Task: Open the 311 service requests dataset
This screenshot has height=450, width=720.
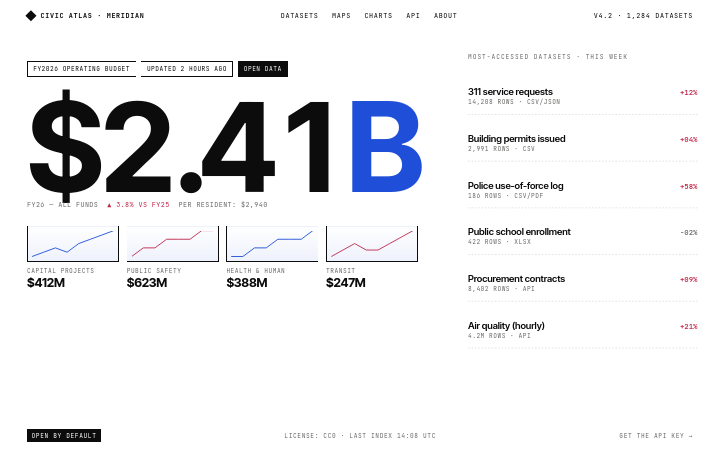Action: pos(583,96)
